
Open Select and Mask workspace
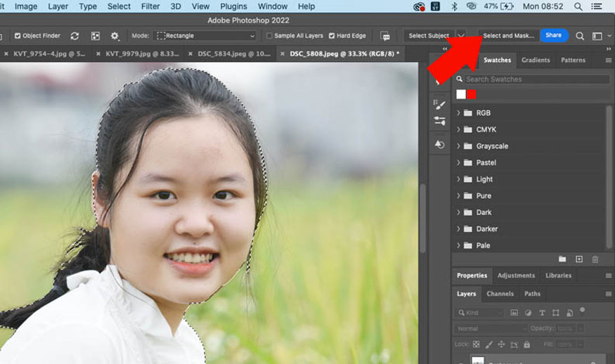pos(508,36)
